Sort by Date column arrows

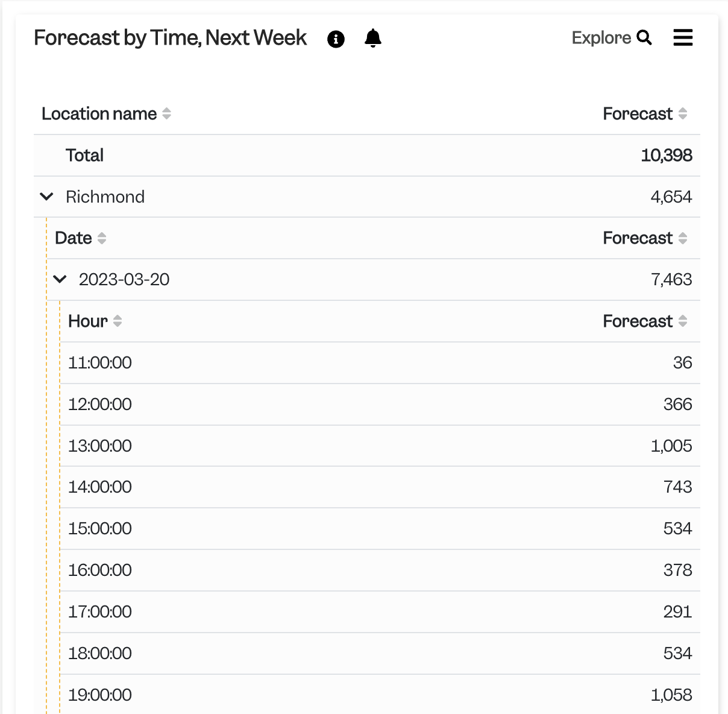pos(102,238)
